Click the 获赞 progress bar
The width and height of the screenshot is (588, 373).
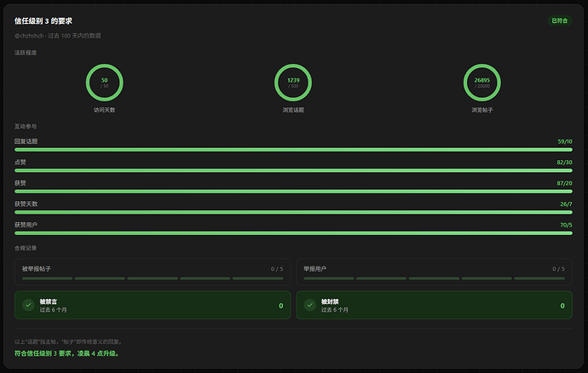(x=293, y=192)
